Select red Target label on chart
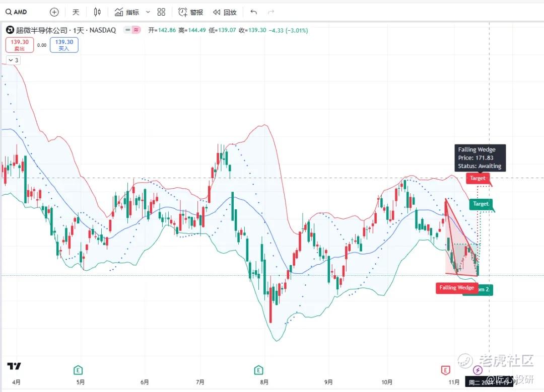The height and width of the screenshot is (392, 544). click(x=478, y=178)
